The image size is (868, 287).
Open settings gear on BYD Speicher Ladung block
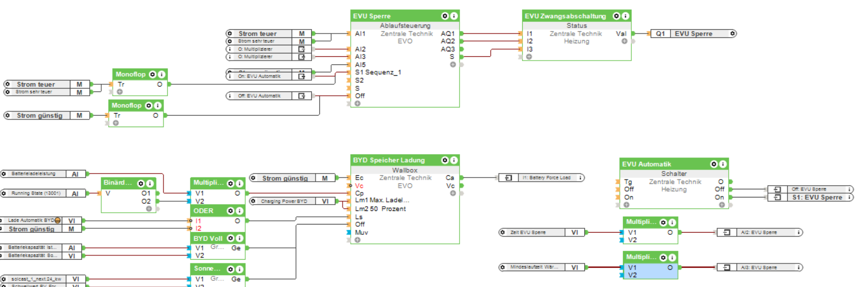[x=445, y=160]
